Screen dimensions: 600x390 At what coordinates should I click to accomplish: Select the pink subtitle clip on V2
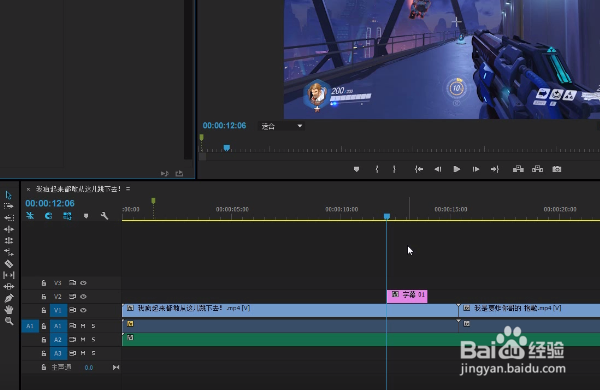pyautogui.click(x=407, y=296)
